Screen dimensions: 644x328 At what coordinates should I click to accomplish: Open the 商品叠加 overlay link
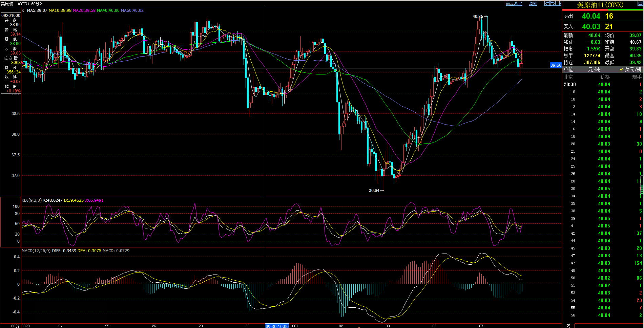[x=514, y=4]
